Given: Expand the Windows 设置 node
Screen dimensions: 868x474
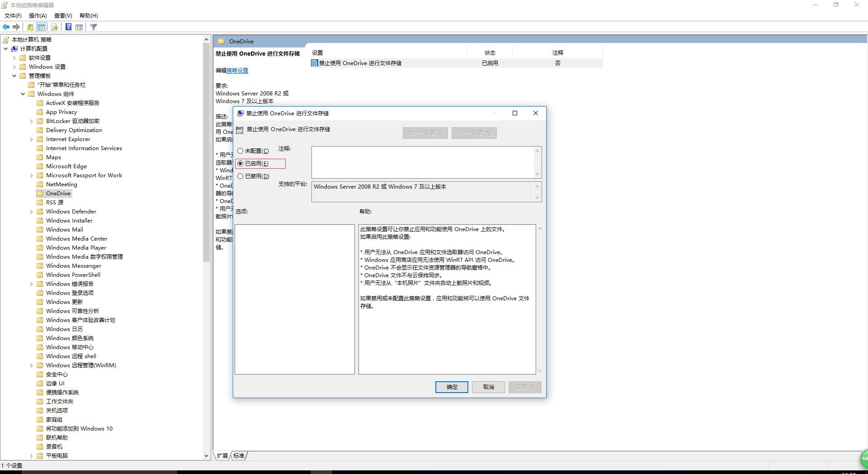Looking at the screenshot, I should coord(14,67).
